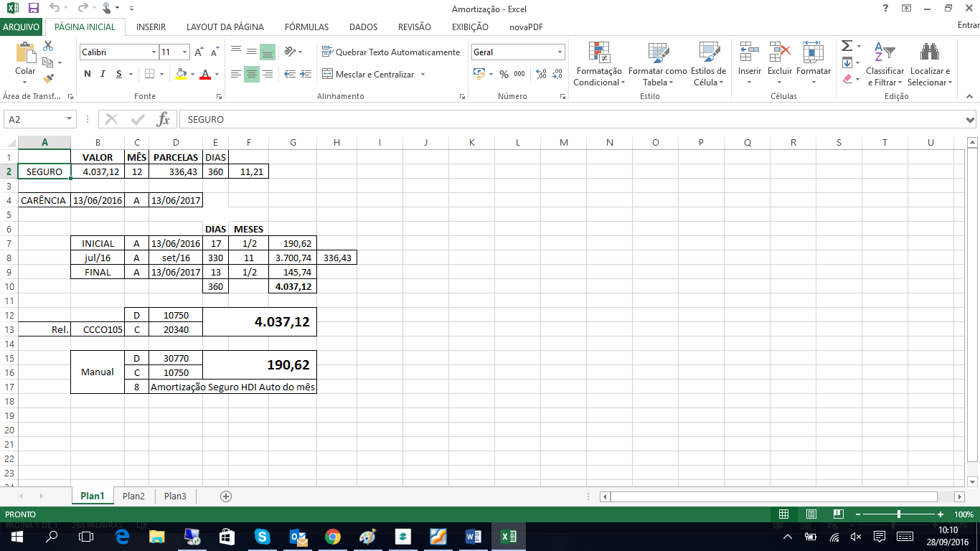
Task: Open Localizar e Selecionar binoculars menu
Action: [x=930, y=64]
